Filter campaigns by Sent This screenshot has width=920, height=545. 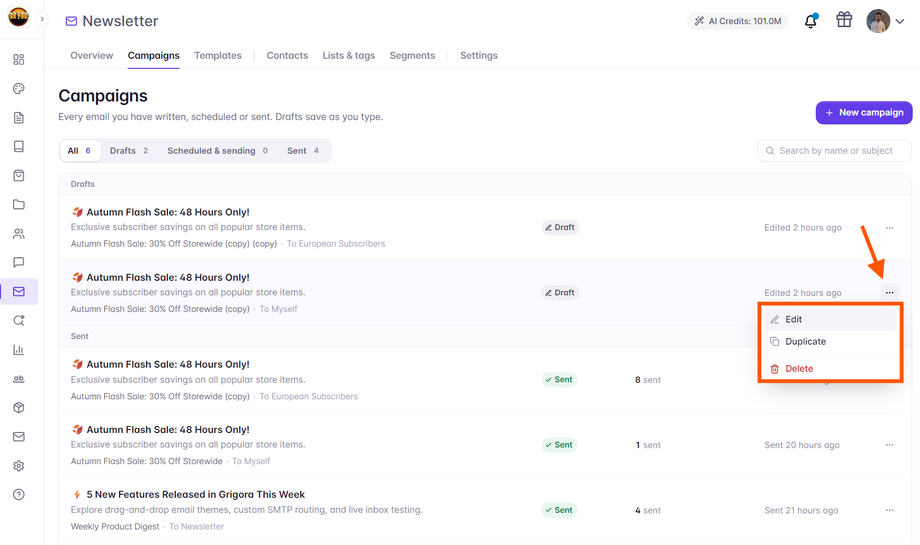(303, 151)
